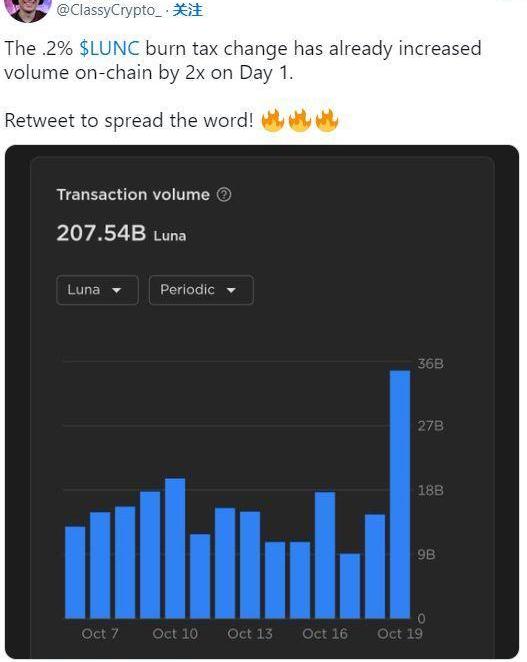Click the tallest Oct 19 bar
Screen dimensions: 527x662
(399, 494)
